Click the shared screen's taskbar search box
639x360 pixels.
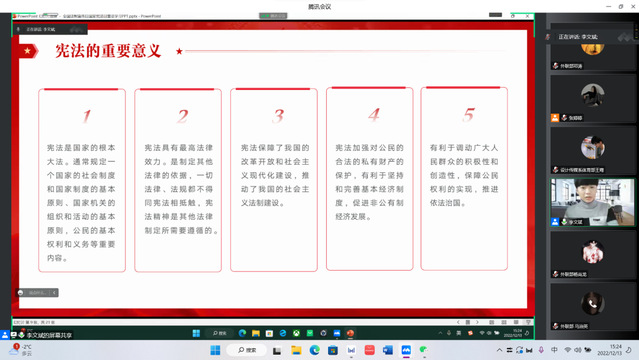pos(220,333)
